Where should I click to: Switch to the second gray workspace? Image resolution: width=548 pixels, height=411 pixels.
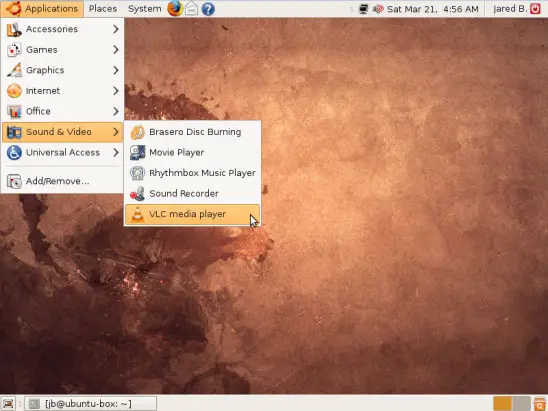coord(521,404)
